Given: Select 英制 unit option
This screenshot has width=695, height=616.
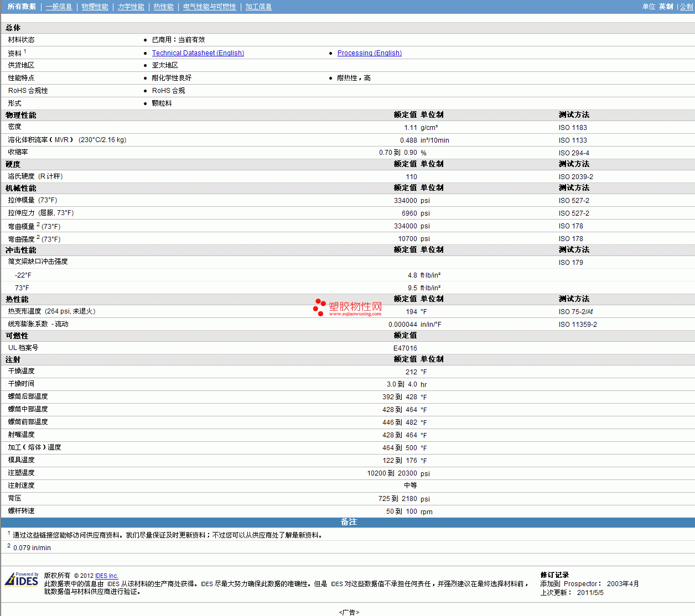Looking at the screenshot, I should (666, 7).
